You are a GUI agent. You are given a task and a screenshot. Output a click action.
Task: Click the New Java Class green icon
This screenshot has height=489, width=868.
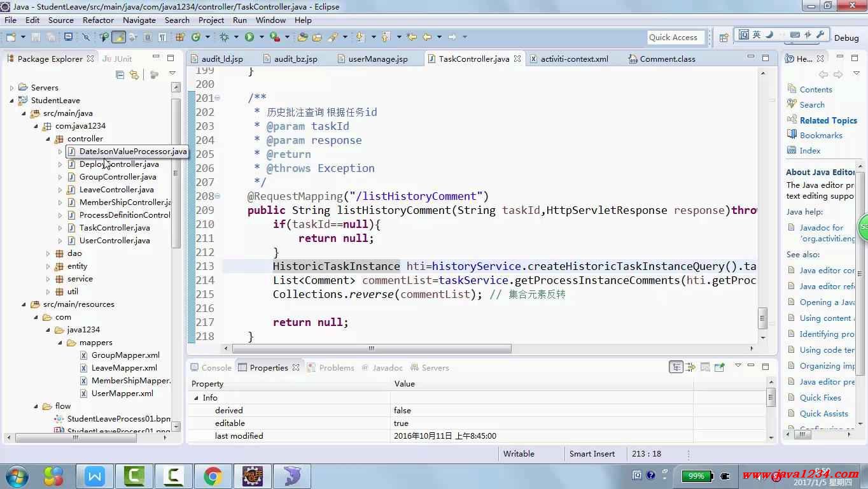click(x=196, y=37)
